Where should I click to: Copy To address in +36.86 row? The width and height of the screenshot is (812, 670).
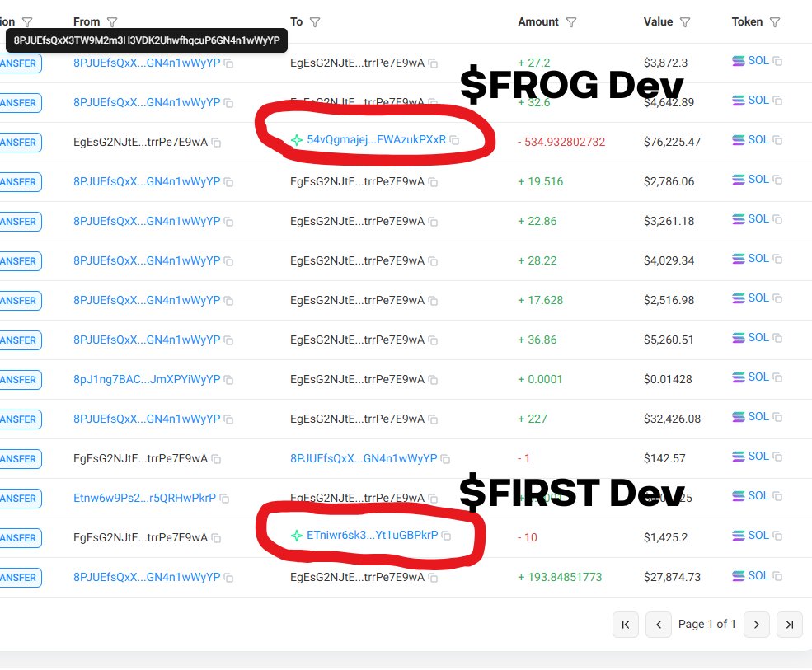pyautogui.click(x=433, y=340)
